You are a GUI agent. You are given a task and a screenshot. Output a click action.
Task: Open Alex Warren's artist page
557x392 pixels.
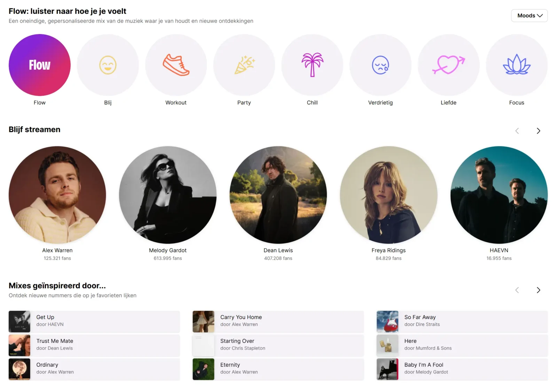point(57,195)
